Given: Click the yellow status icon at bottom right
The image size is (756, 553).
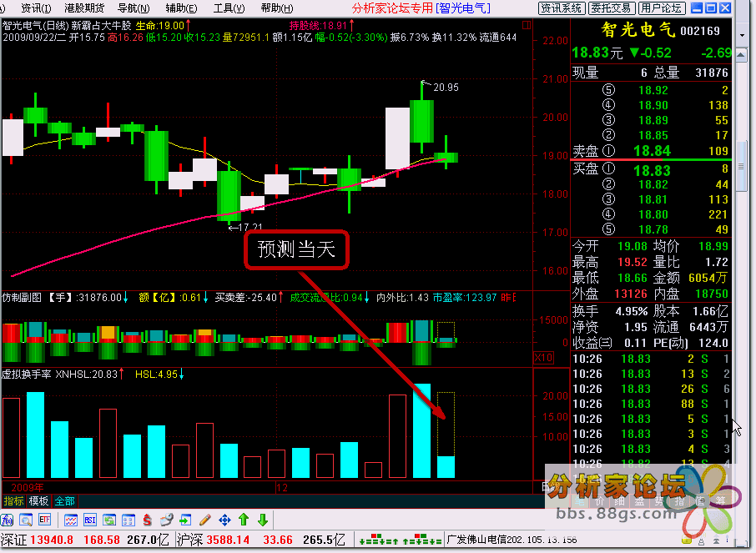Looking at the screenshot, I should tap(687, 540).
